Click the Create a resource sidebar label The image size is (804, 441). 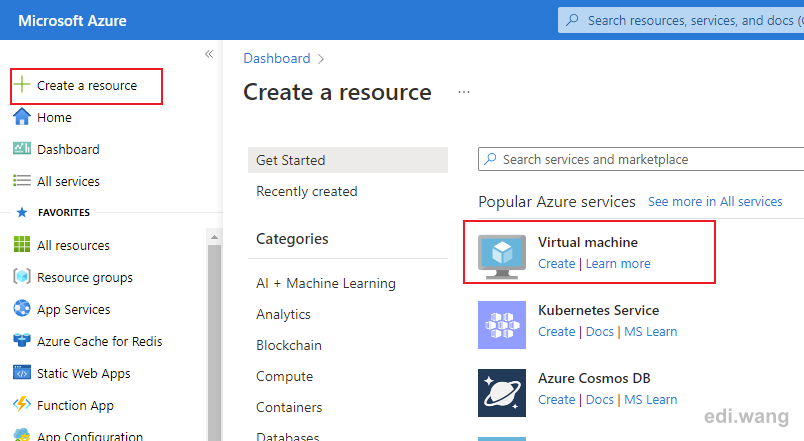pos(87,85)
